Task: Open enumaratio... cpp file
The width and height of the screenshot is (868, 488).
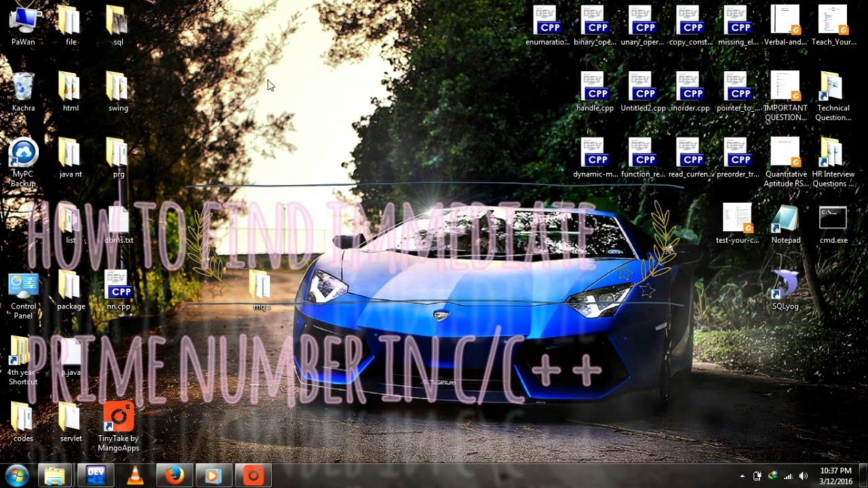Action: coord(547,26)
